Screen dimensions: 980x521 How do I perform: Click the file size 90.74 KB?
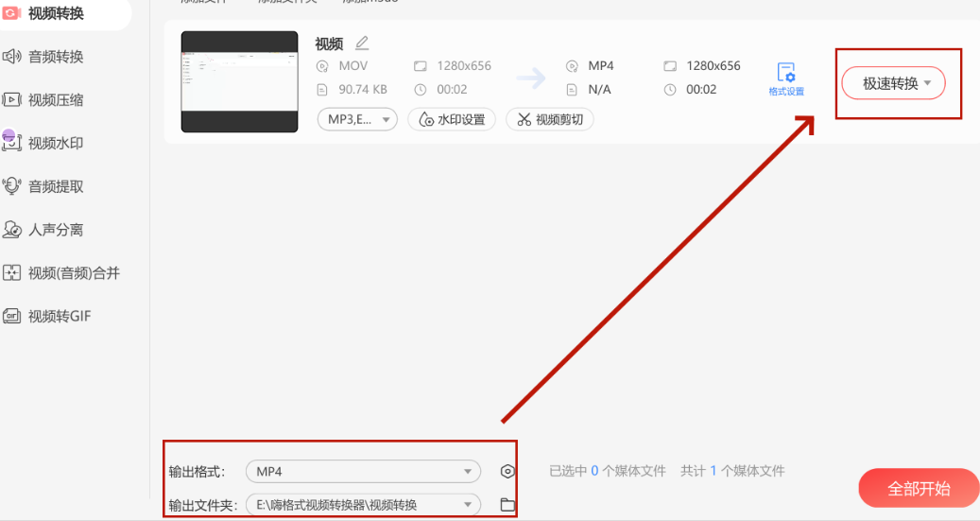click(x=363, y=90)
